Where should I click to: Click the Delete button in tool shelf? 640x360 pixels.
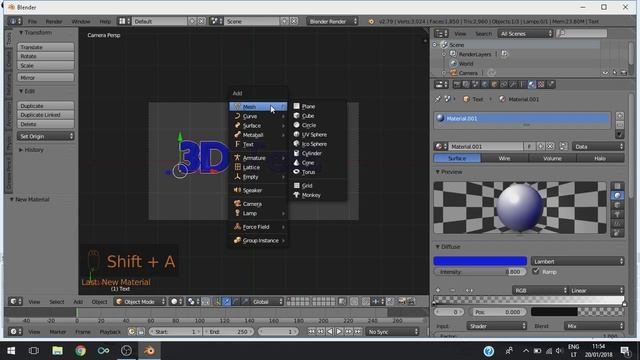click(45, 124)
